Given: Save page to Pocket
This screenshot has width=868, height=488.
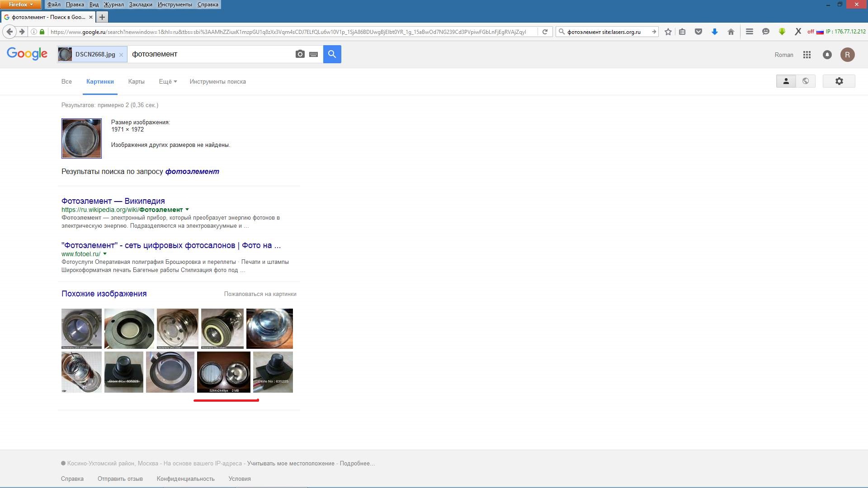Looking at the screenshot, I should click(x=698, y=32).
